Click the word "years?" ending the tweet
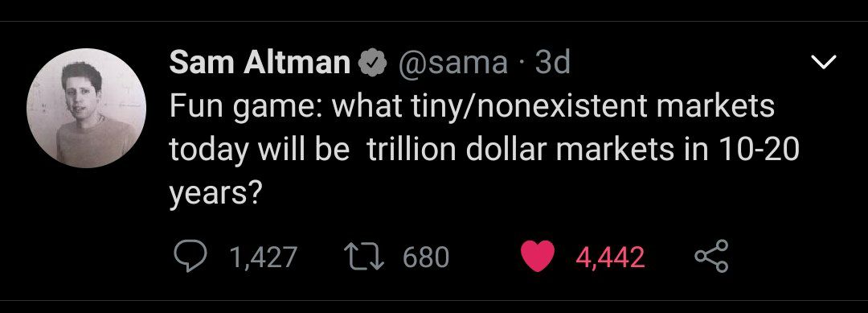This screenshot has width=868, height=313. click(x=215, y=195)
